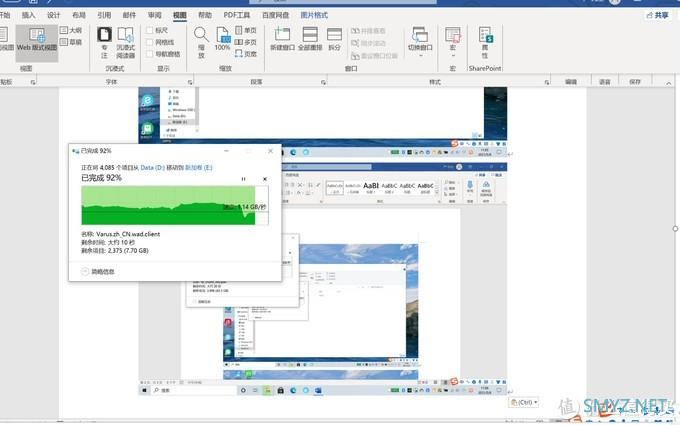Choose 多页 multiple-pages zoom
The image size is (680, 425).
(246, 42)
